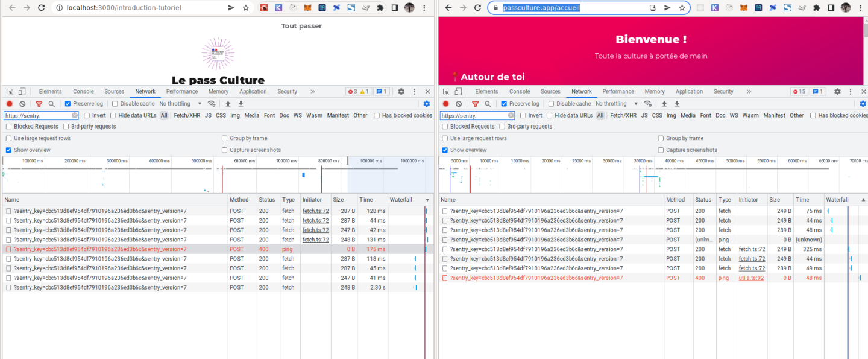868x359 pixels.
Task: Expand more tabs chevron in left DevTools
Action: (312, 92)
